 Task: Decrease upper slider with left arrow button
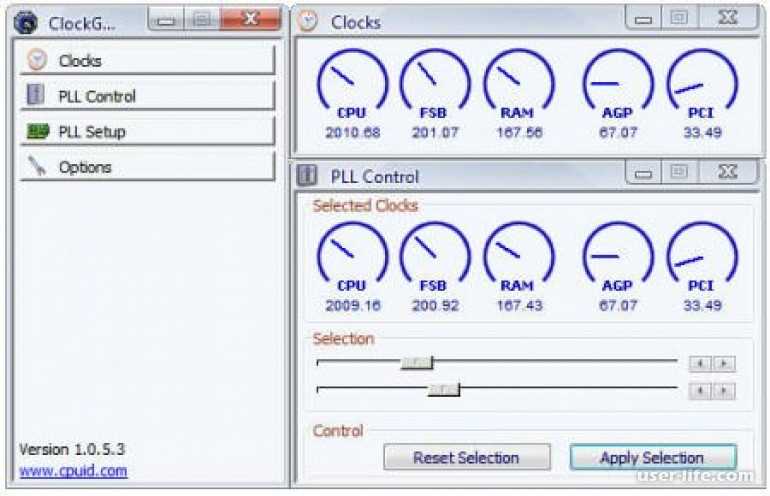(x=700, y=363)
